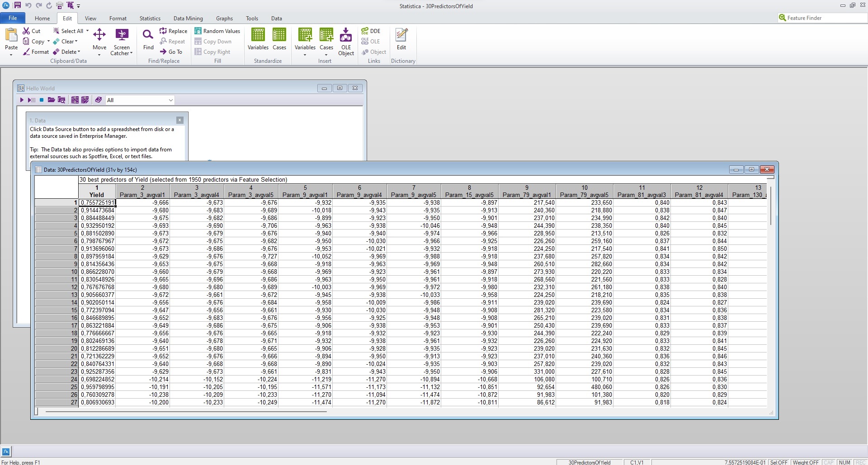Expand the Paste dropdown arrow
Image resolution: width=868 pixels, height=465 pixels.
click(x=11, y=55)
